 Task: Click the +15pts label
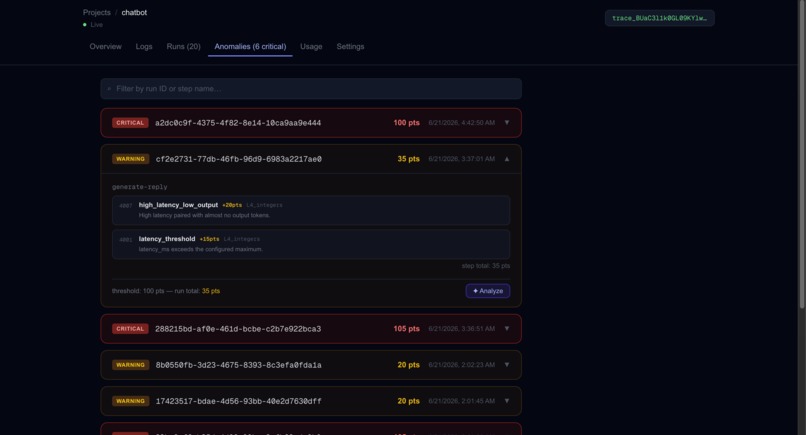point(209,239)
